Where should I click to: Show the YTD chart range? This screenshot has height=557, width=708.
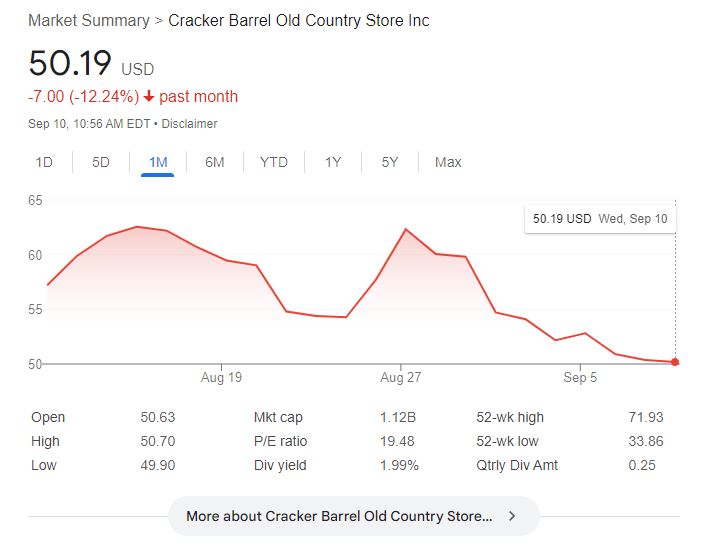point(273,162)
